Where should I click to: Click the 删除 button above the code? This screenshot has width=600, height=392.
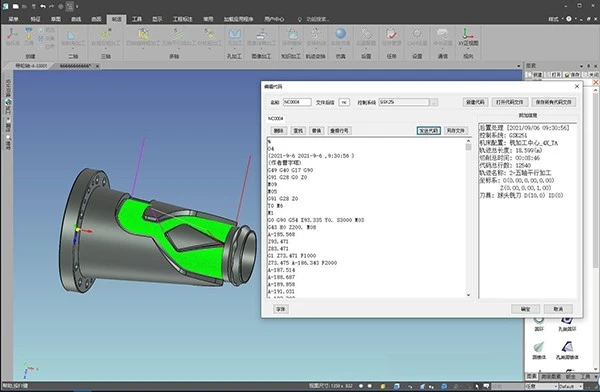tap(279, 131)
